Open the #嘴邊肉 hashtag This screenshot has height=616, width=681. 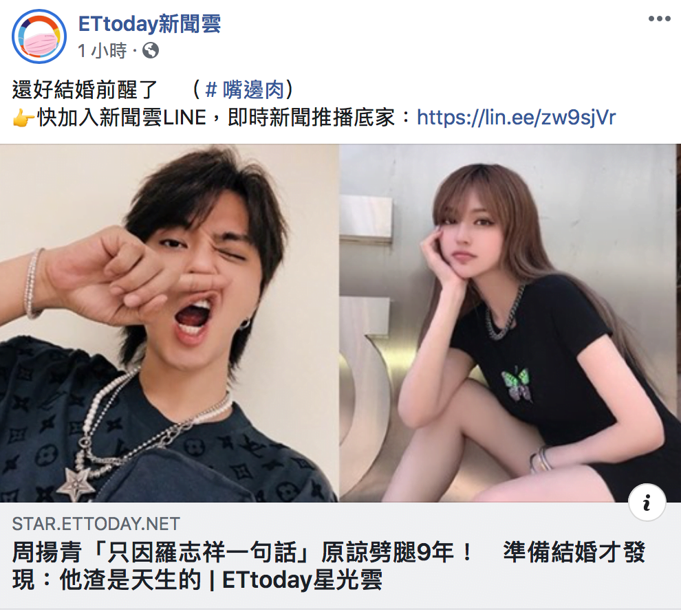245,90
